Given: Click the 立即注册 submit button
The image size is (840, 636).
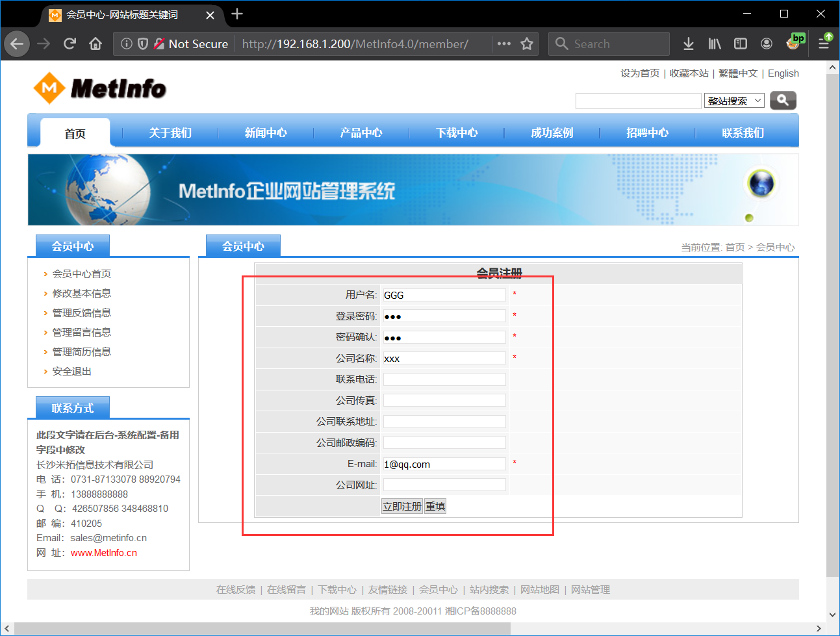Looking at the screenshot, I should pyautogui.click(x=402, y=507).
